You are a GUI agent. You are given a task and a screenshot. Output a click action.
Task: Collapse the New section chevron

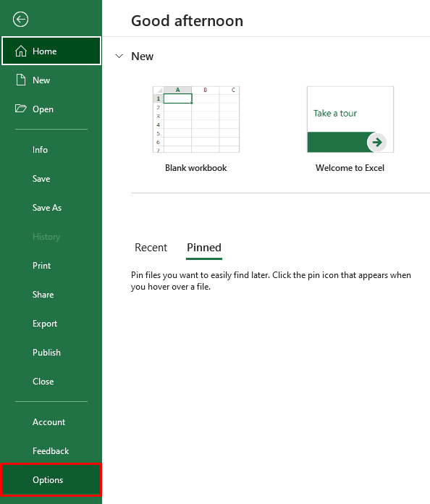click(119, 56)
